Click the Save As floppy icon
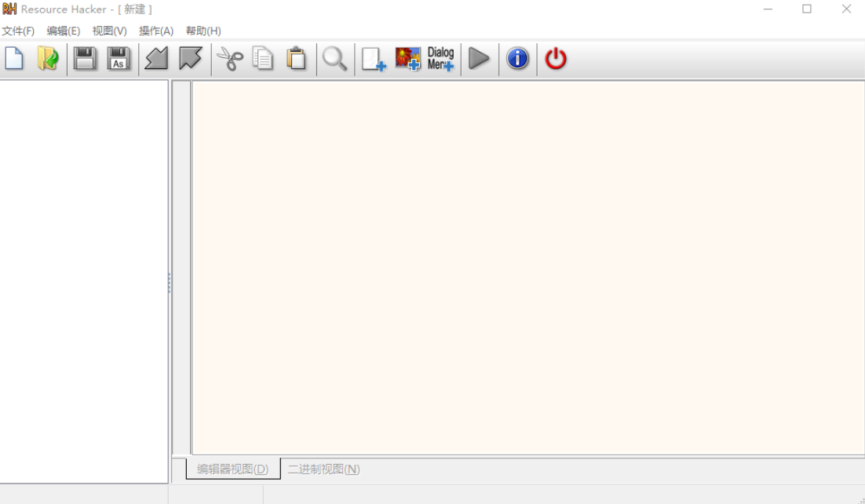The width and height of the screenshot is (865, 504). pyautogui.click(x=119, y=59)
